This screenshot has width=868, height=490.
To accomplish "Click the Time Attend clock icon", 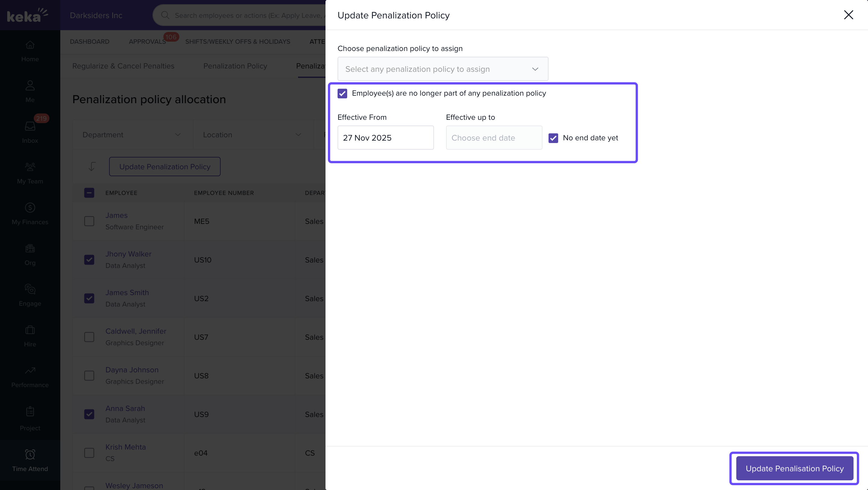I will coord(30,455).
